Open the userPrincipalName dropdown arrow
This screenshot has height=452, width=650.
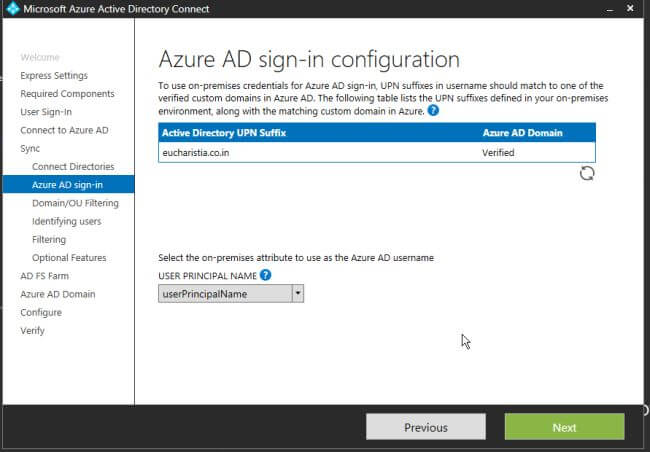297,294
